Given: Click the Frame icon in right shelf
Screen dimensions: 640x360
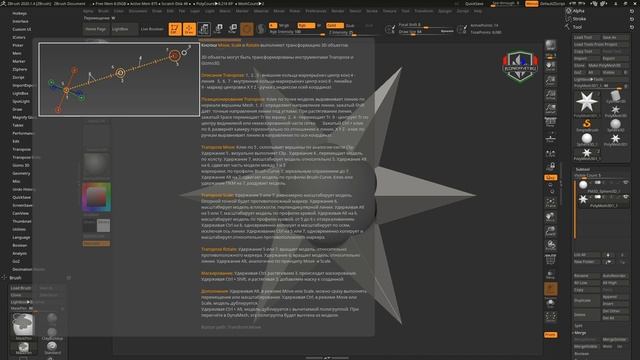Looking at the screenshot, I should point(551,203).
